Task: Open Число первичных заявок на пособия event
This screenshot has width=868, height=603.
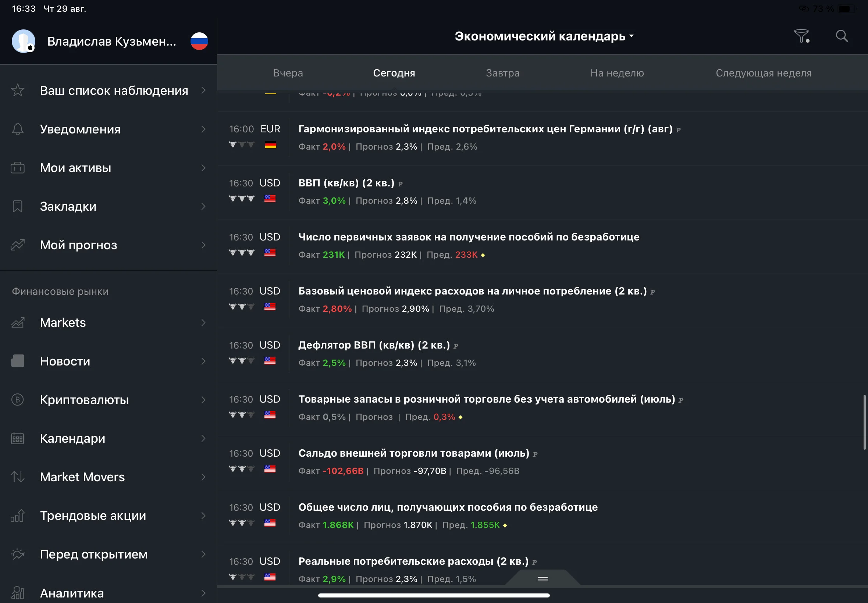Action: [x=542, y=246]
